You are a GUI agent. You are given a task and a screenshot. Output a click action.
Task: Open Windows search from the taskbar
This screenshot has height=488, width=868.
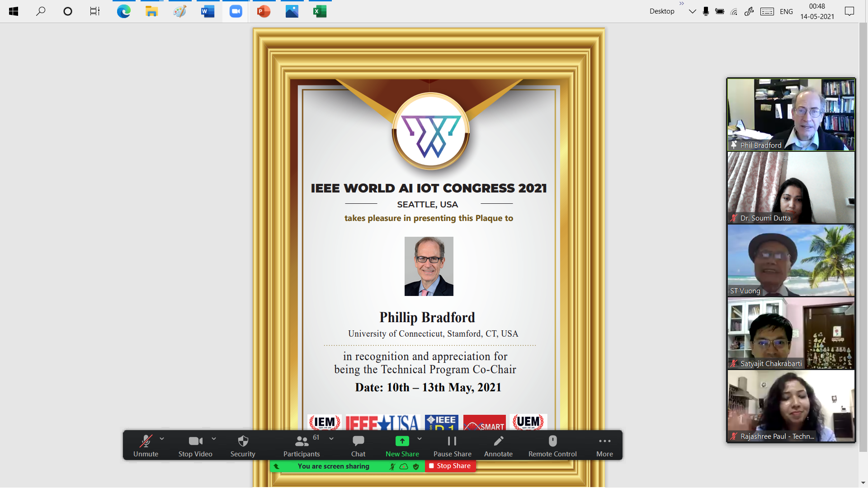[41, 11]
